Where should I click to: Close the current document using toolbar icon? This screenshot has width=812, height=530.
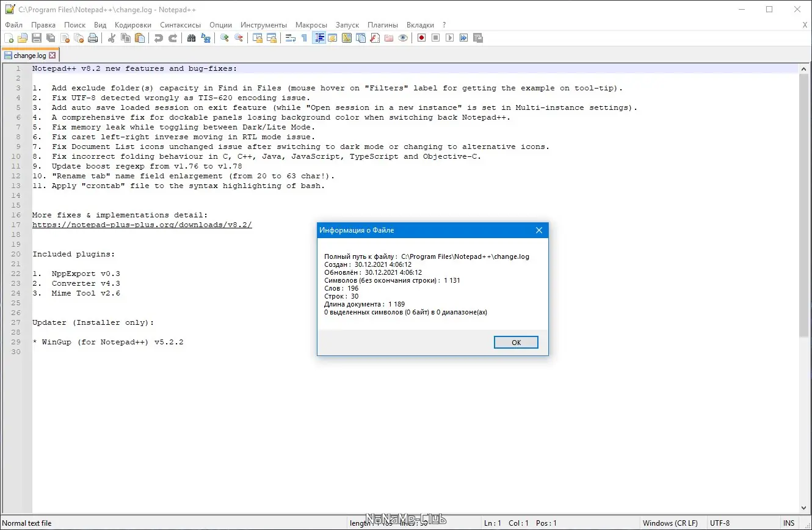tap(65, 38)
